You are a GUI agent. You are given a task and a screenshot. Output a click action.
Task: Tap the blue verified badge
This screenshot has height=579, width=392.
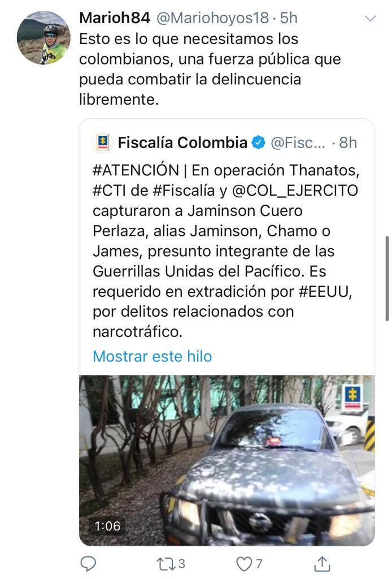259,142
